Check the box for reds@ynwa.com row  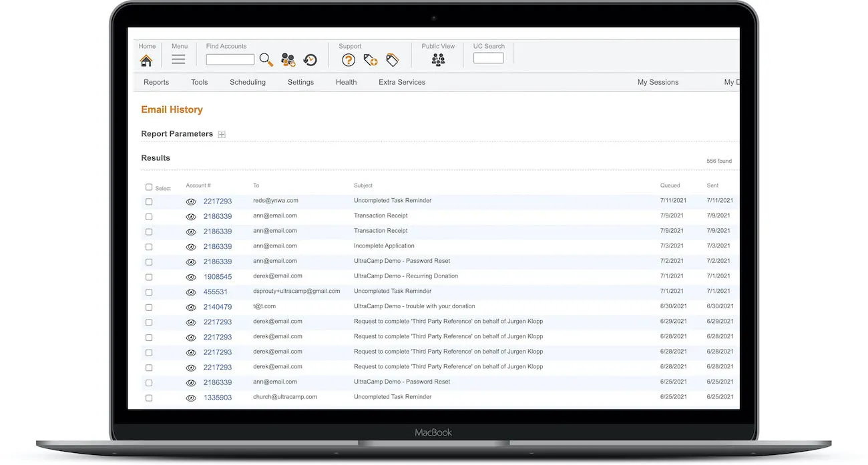click(149, 201)
